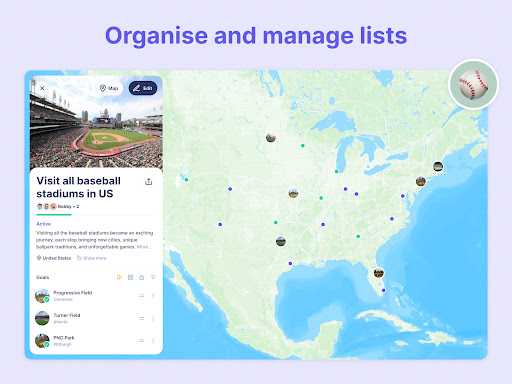Open three-dot menu for Turner Field
The width and height of the screenshot is (512, 384).
pos(153,318)
